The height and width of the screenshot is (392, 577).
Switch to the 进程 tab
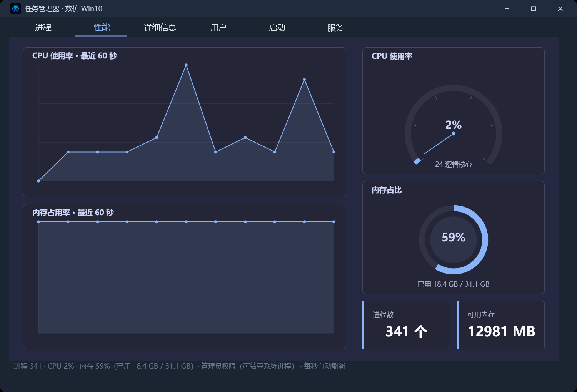pyautogui.click(x=43, y=28)
